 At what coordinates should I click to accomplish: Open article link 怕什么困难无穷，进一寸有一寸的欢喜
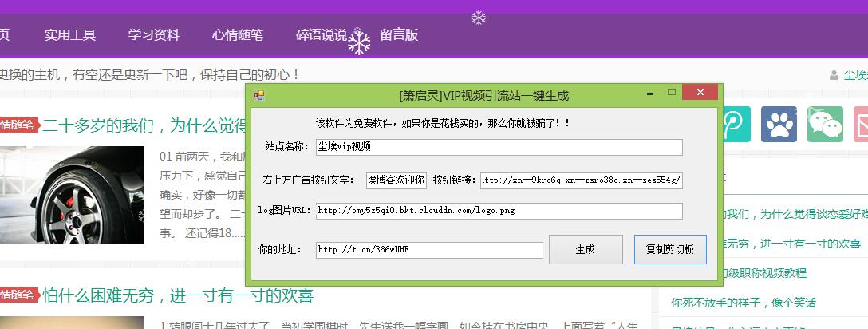click(x=178, y=296)
